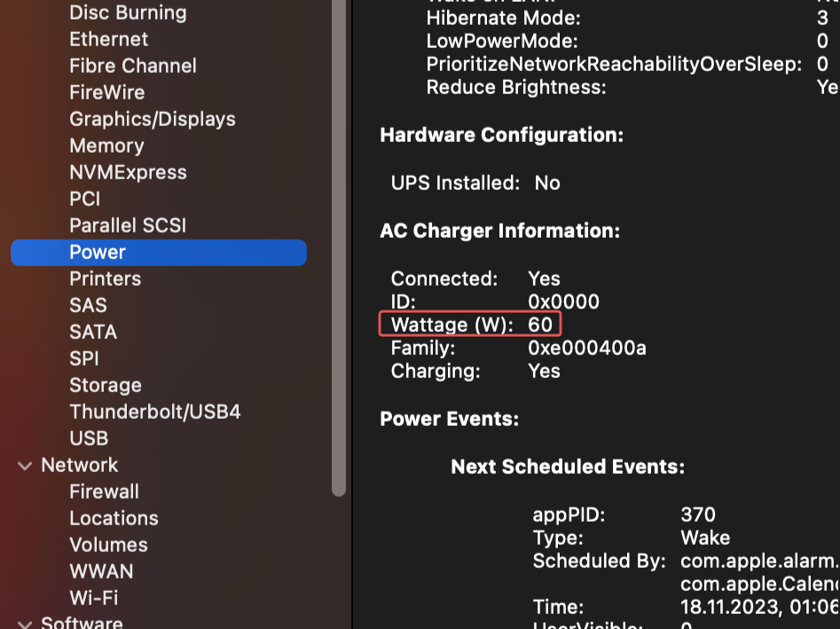The width and height of the screenshot is (840, 629).
Task: Select USB in the hardware list
Action: (89, 438)
